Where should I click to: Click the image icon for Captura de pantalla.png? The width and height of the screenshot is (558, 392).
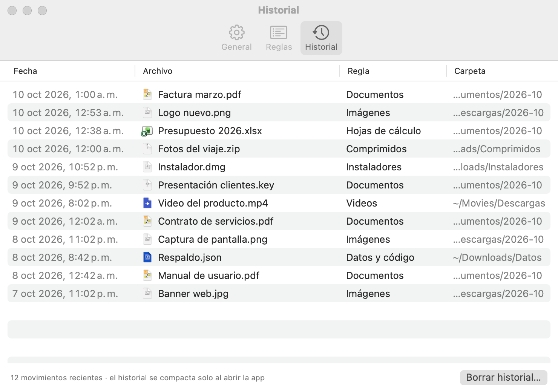[147, 239]
